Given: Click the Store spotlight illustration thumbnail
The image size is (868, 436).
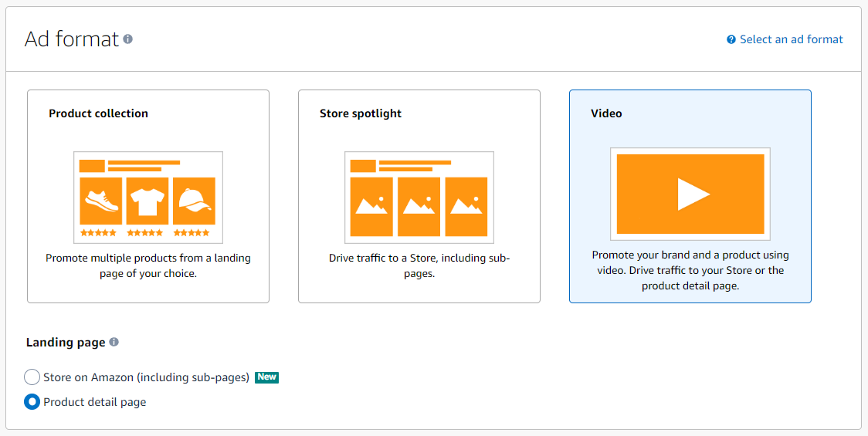Looking at the screenshot, I should (x=419, y=198).
